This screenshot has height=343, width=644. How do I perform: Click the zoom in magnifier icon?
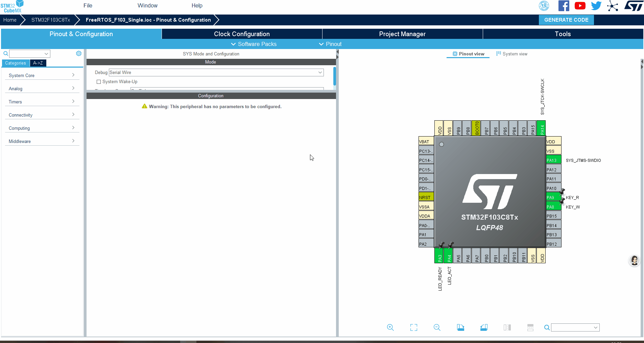point(390,327)
